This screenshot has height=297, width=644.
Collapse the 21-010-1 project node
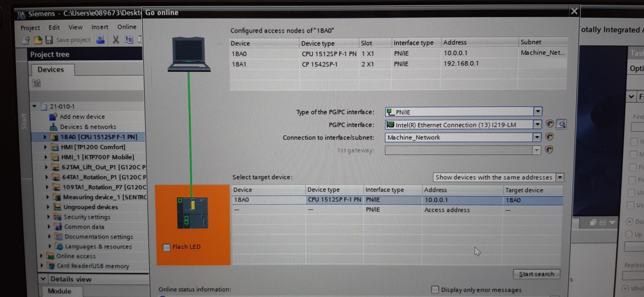tap(34, 106)
